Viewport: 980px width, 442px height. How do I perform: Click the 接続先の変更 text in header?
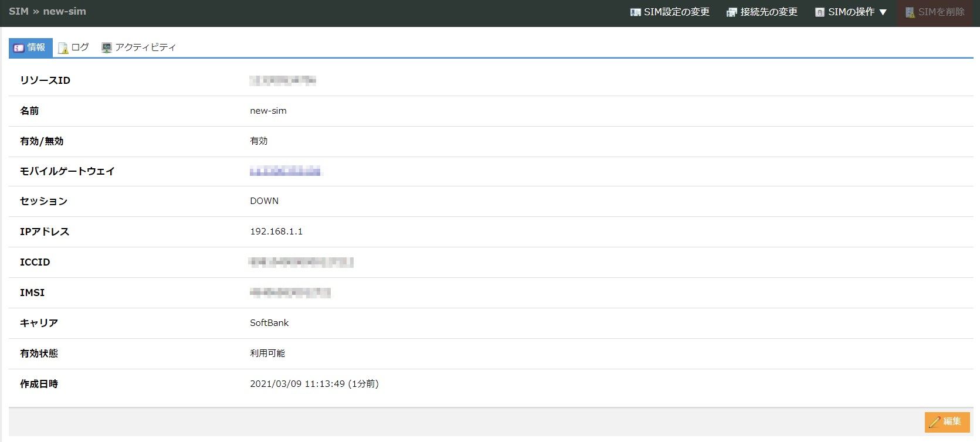pos(769,12)
